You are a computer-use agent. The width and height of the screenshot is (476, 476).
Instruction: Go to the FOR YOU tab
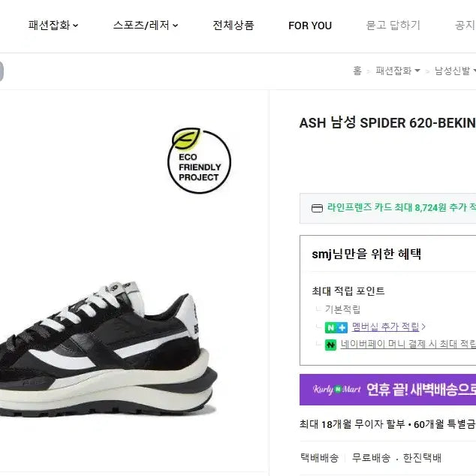310,26
